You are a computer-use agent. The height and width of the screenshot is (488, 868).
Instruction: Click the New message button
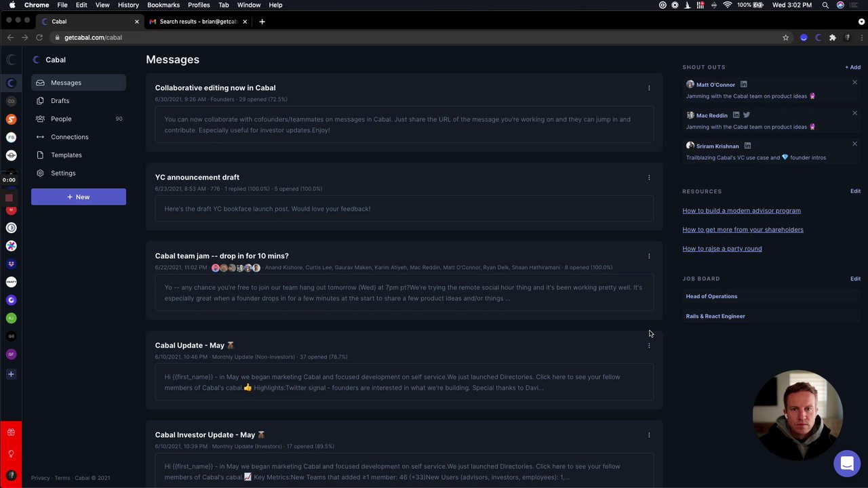click(x=78, y=197)
